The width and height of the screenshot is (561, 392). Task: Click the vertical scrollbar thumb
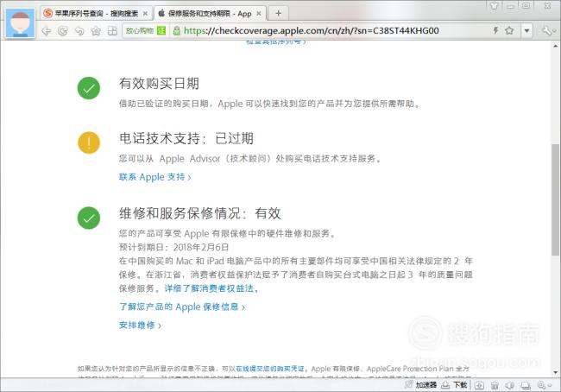(x=556, y=199)
